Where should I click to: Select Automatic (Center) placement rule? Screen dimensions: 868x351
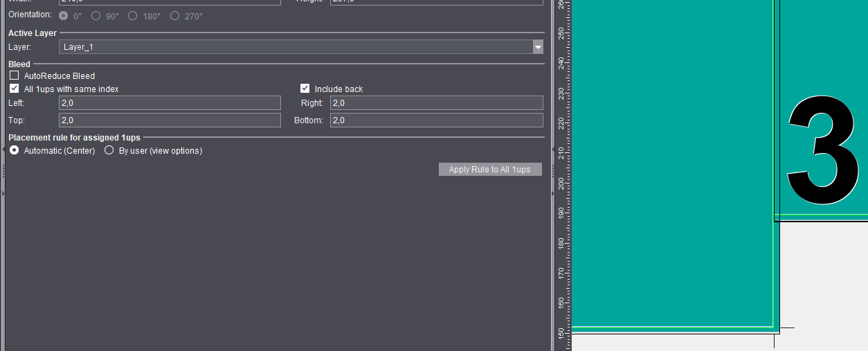14,150
